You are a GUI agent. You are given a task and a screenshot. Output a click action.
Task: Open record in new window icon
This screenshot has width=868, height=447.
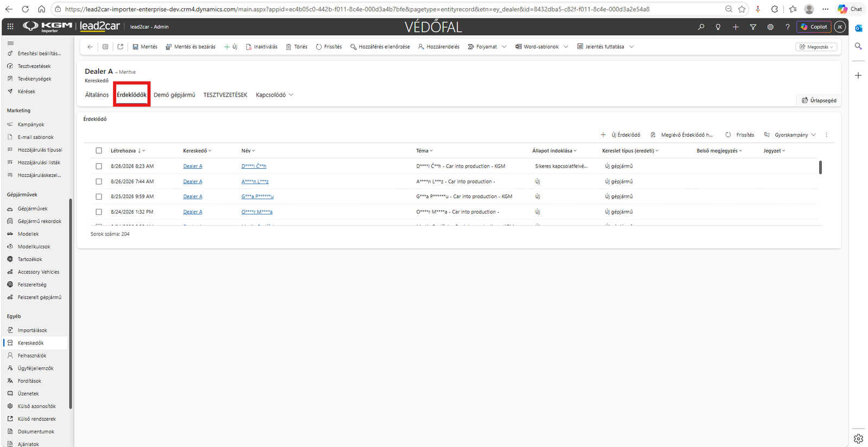point(120,47)
